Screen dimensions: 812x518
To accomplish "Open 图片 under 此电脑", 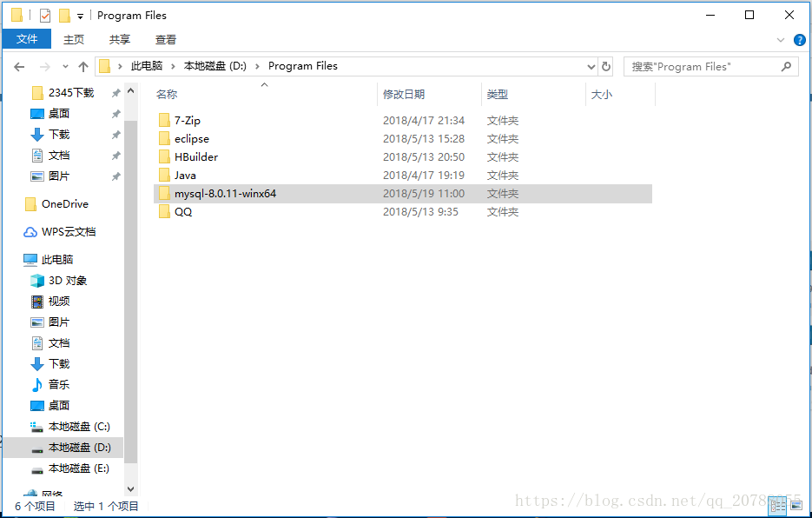I will pyautogui.click(x=58, y=322).
